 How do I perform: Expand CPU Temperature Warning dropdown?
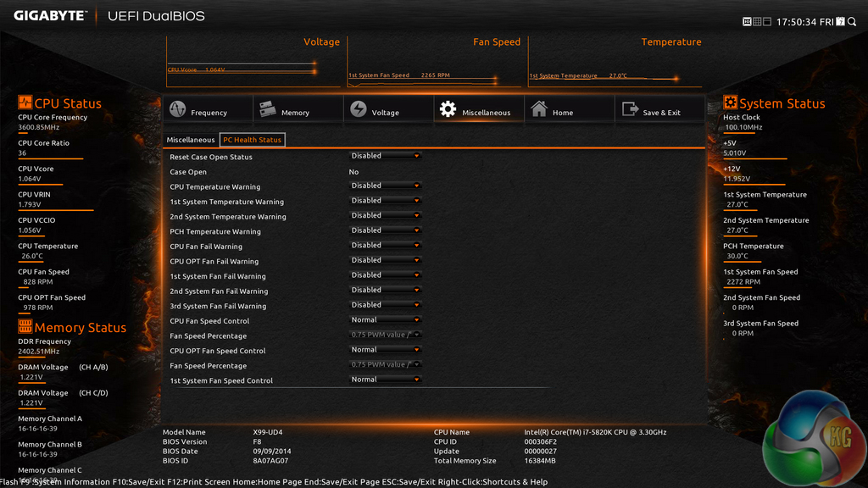(x=386, y=186)
